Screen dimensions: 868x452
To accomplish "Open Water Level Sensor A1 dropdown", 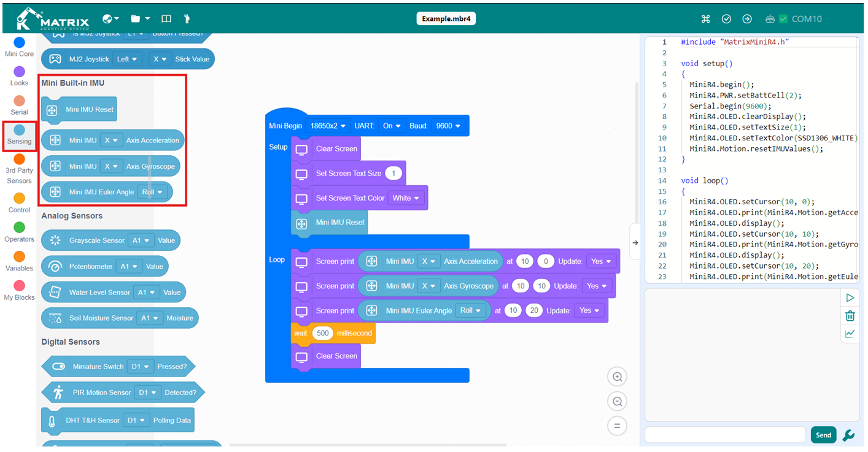I will coord(146,293).
